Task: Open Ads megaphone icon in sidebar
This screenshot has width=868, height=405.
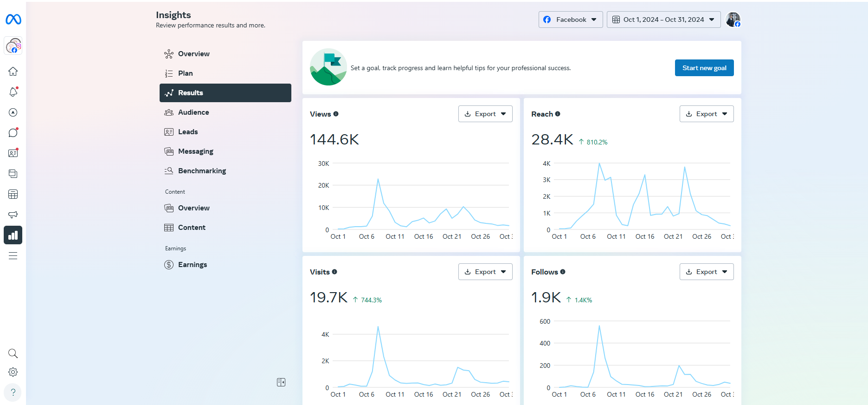Action: click(x=13, y=215)
